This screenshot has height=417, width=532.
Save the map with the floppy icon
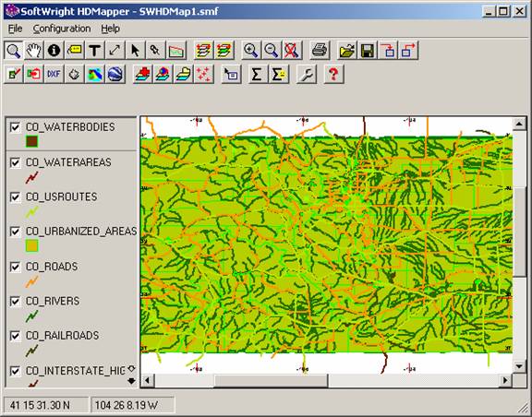368,51
